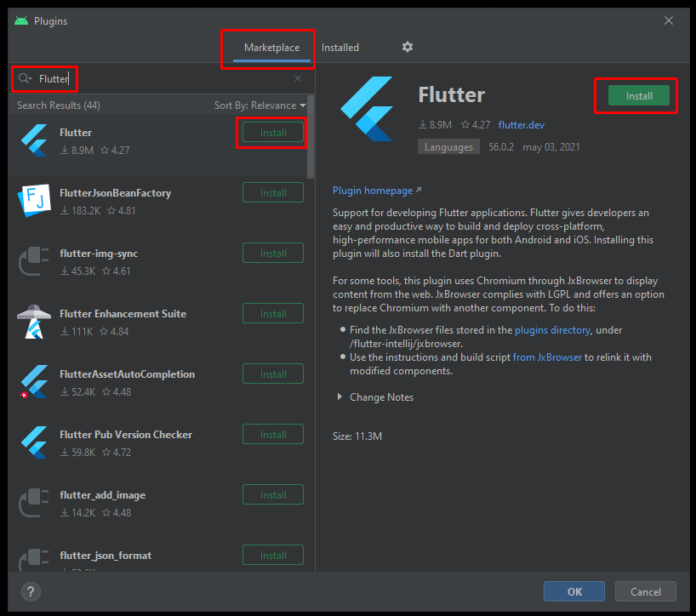Image resolution: width=696 pixels, height=616 pixels.
Task: Install the flutter_add_image plugin
Action: 273,494
